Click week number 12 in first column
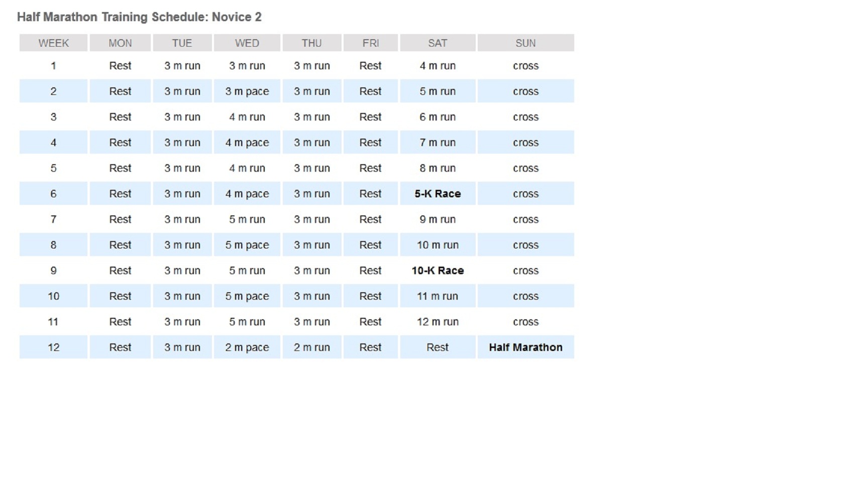The height and width of the screenshot is (488, 868). coord(53,347)
